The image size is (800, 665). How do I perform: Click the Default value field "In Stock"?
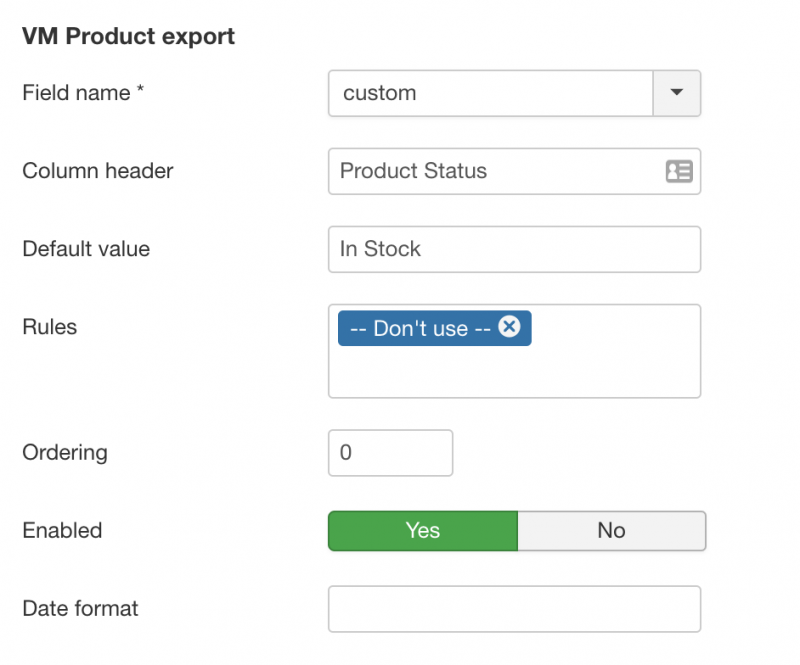514,249
